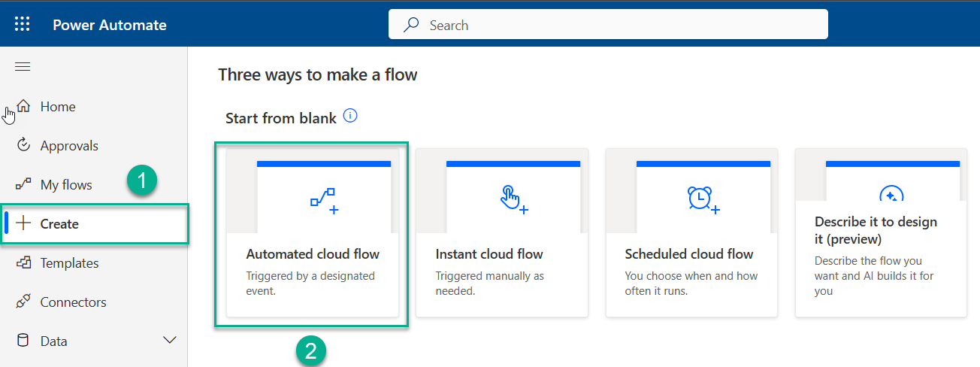The image size is (980, 367).
Task: Select the Scheduled cloud flow card
Action: (691, 233)
